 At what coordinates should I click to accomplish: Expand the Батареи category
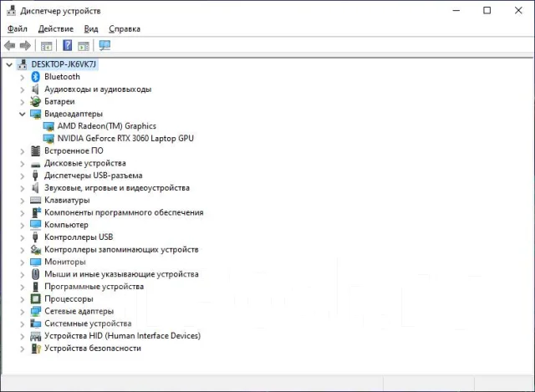[23, 102]
